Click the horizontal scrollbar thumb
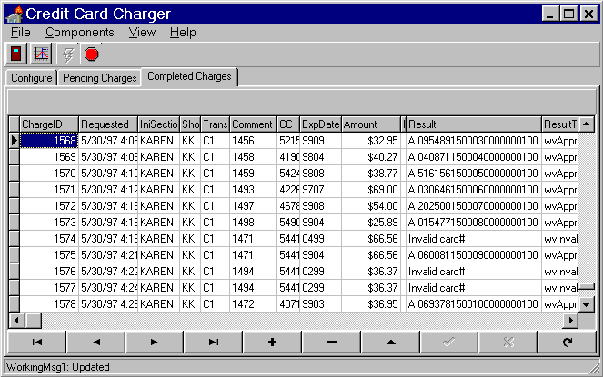Image resolution: width=603 pixels, height=377 pixels. pyautogui.click(x=33, y=320)
